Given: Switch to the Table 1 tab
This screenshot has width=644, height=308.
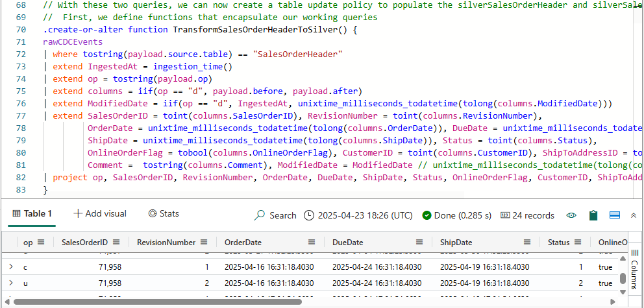Looking at the screenshot, I should tap(32, 214).
